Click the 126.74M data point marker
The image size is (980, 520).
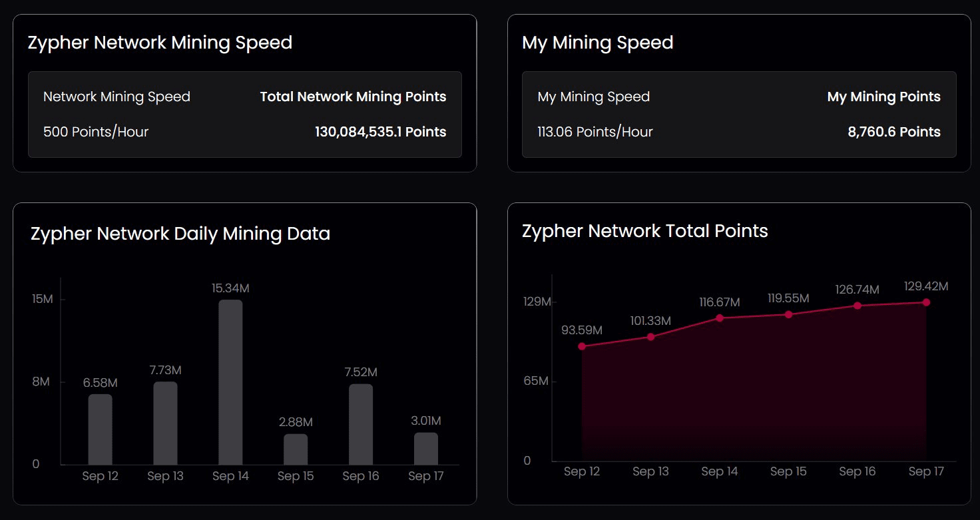click(857, 306)
